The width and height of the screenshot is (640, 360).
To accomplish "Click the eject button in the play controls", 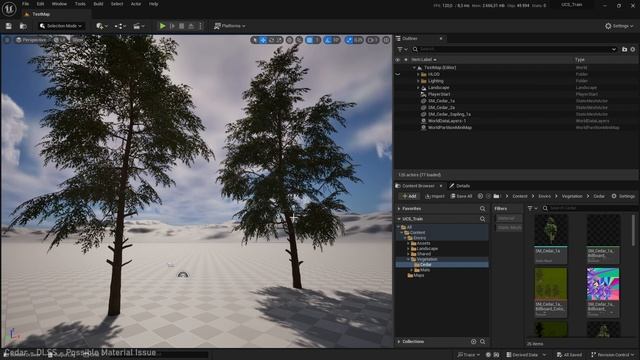I will [191, 26].
